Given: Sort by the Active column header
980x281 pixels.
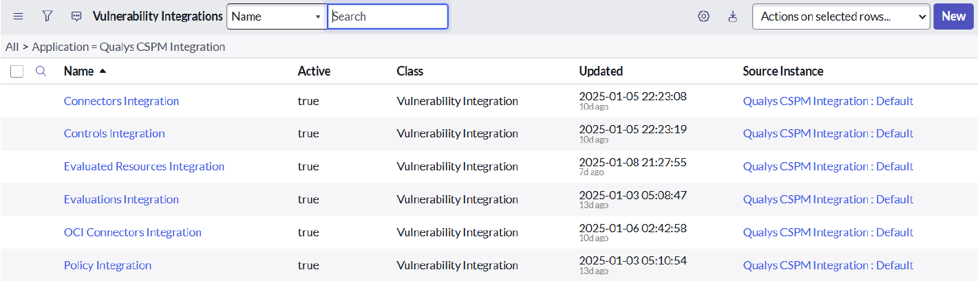Looking at the screenshot, I should point(314,71).
